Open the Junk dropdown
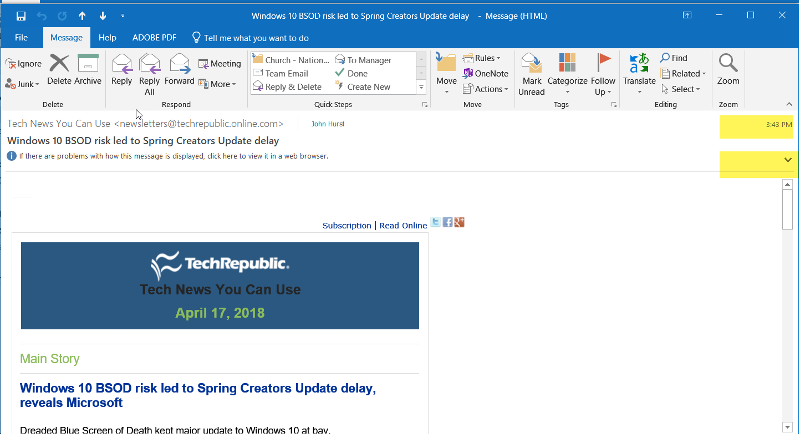Image resolution: width=799 pixels, height=434 pixels. (x=22, y=84)
